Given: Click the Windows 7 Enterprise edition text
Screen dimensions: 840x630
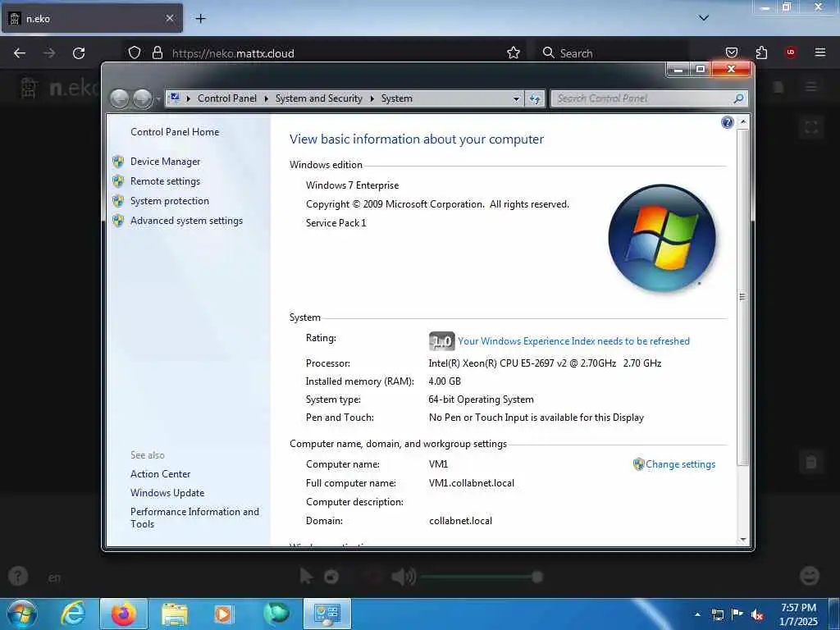Looking at the screenshot, I should point(352,185).
